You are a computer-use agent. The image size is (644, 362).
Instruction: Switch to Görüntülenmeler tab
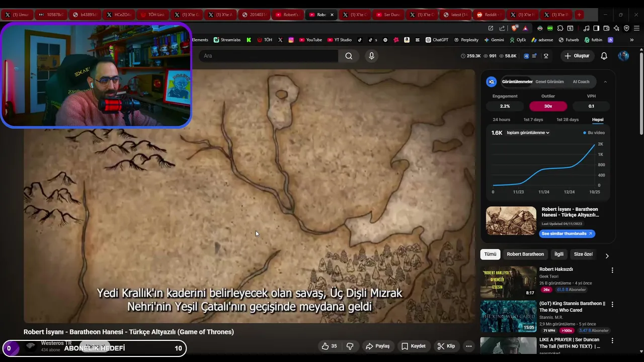click(x=517, y=81)
